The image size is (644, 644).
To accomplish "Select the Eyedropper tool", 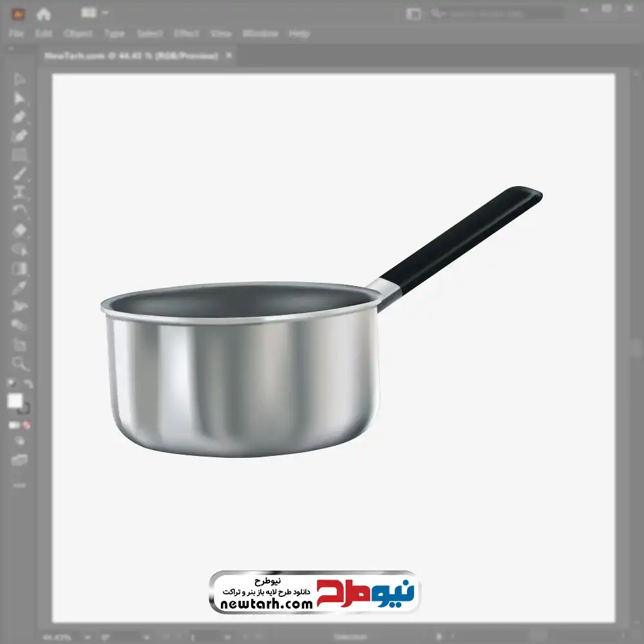I will 19,287.
